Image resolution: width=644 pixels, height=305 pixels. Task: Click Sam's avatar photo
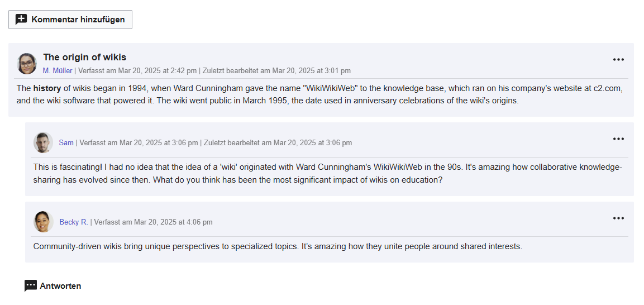(43, 142)
